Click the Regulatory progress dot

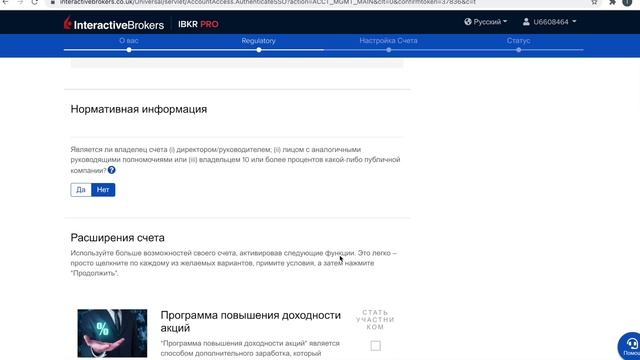[x=259, y=50]
